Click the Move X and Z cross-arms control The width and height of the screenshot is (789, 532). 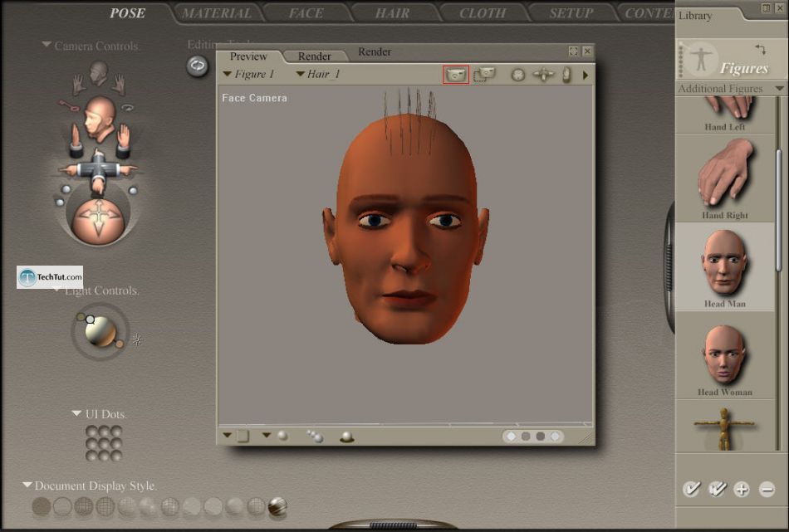(x=98, y=169)
